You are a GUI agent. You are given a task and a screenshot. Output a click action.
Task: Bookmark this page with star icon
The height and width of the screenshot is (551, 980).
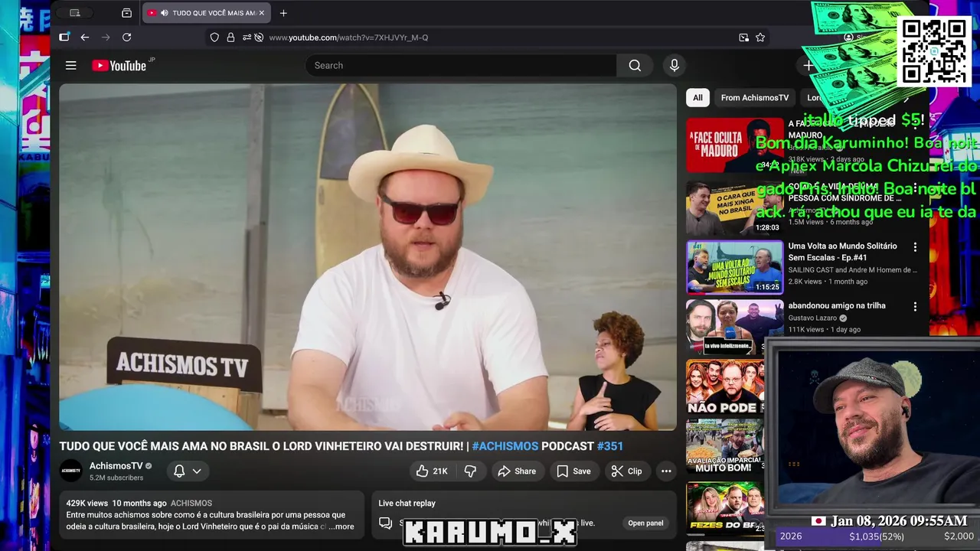click(x=760, y=37)
